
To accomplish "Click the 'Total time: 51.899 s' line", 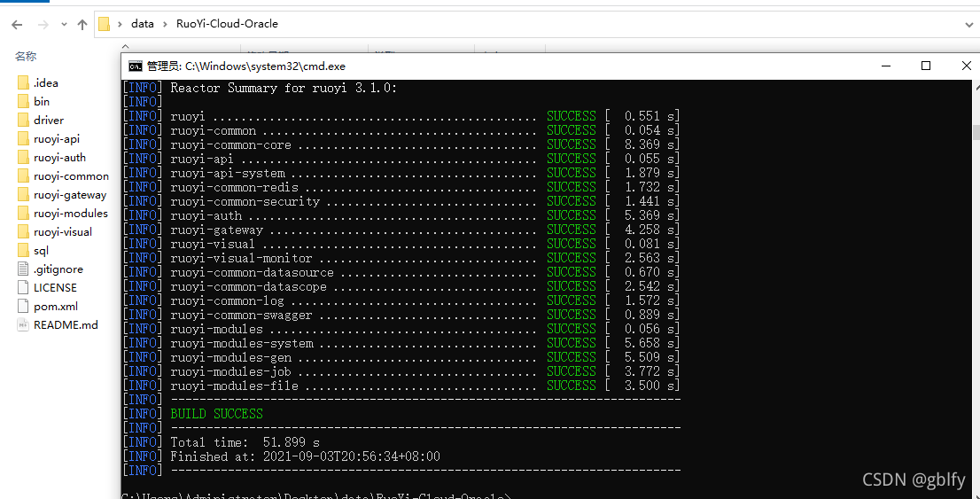I will coord(245,442).
